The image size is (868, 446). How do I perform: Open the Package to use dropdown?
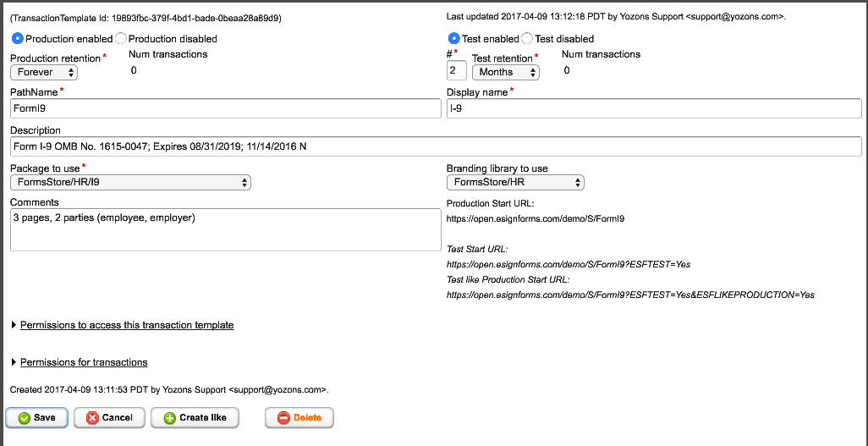[130, 182]
